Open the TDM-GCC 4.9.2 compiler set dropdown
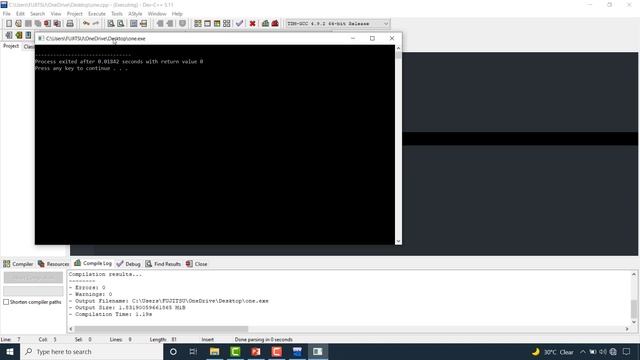 pyautogui.click(x=338, y=24)
